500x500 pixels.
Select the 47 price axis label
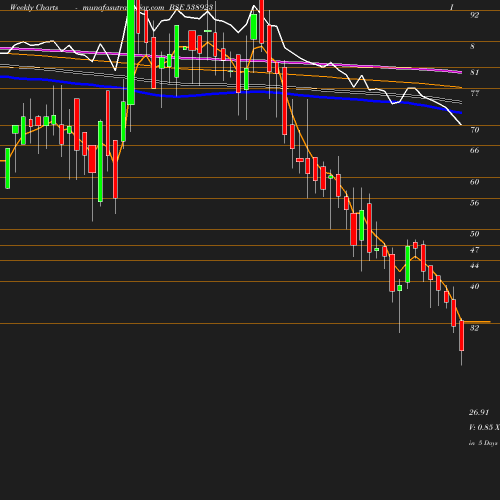coord(474,250)
